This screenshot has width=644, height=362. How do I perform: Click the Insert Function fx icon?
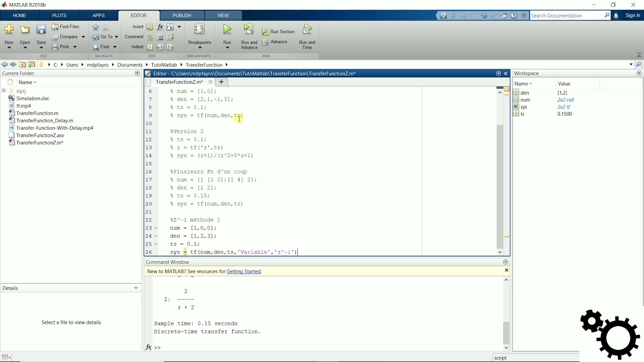coord(160,27)
